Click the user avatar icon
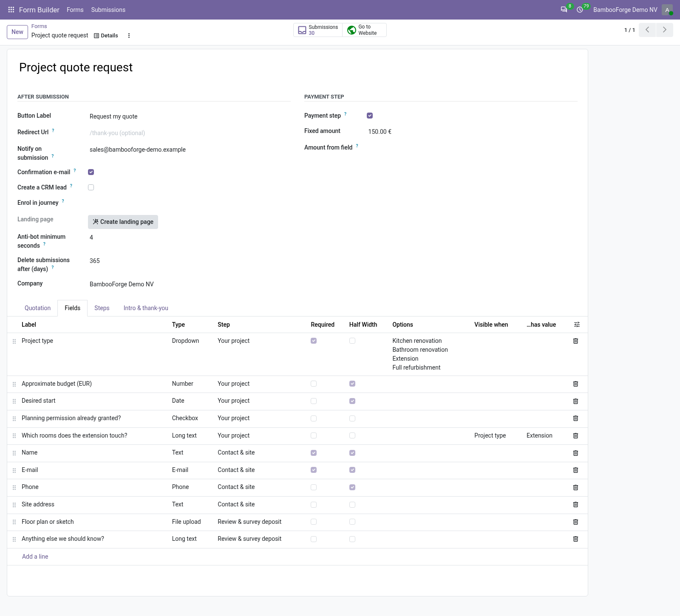This screenshot has width=680, height=616. click(x=667, y=9)
